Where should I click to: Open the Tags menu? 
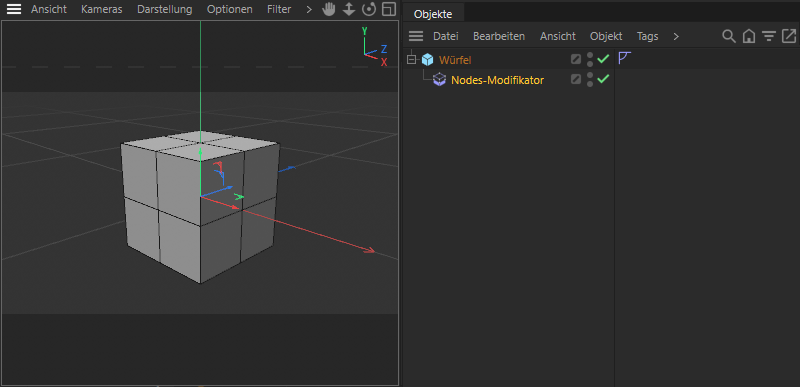tap(647, 36)
